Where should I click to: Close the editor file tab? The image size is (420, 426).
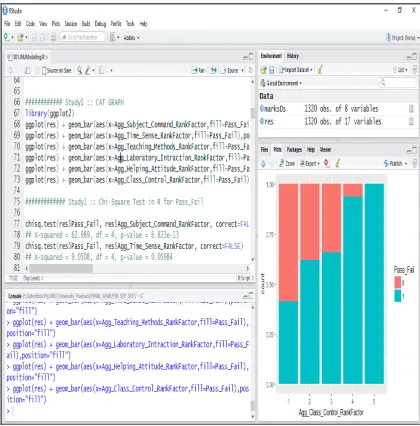click(x=47, y=57)
